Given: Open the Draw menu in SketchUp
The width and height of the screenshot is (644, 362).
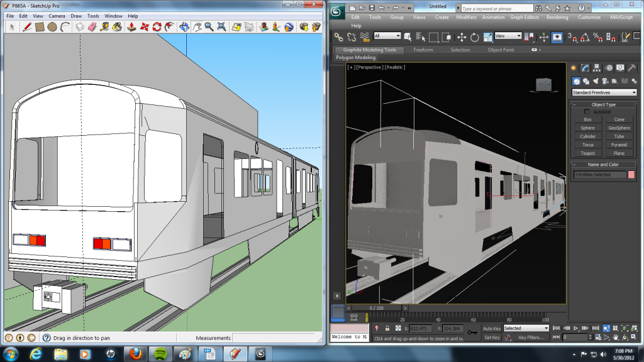Looking at the screenshot, I should pos(76,16).
